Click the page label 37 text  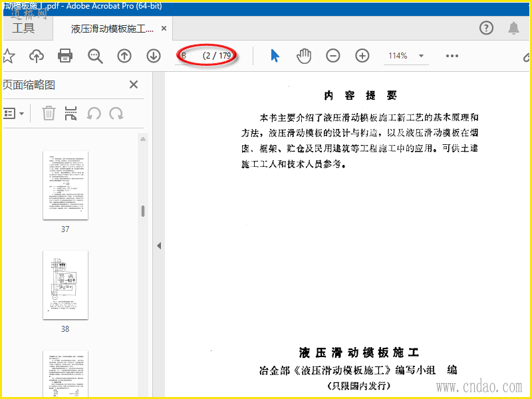pos(65,229)
